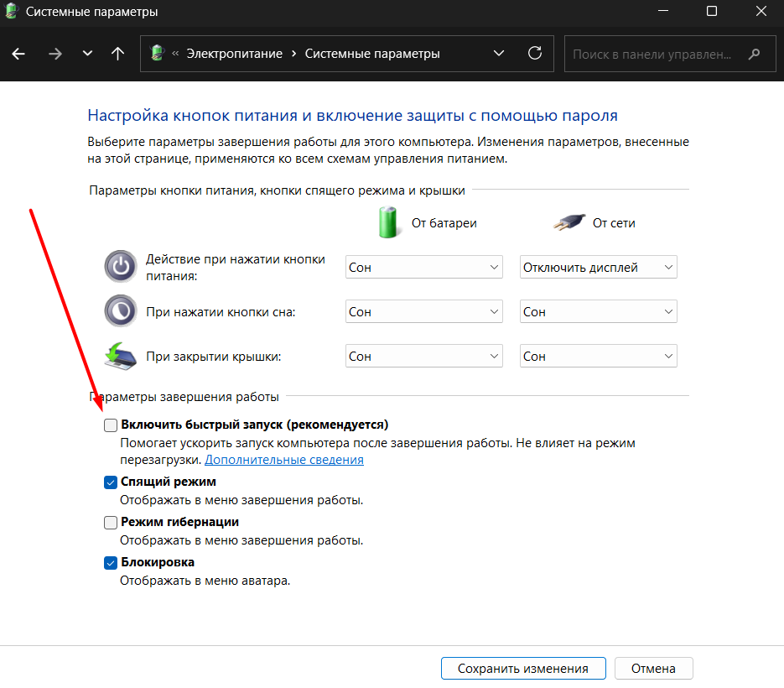Open recent locations chevron

(87, 54)
